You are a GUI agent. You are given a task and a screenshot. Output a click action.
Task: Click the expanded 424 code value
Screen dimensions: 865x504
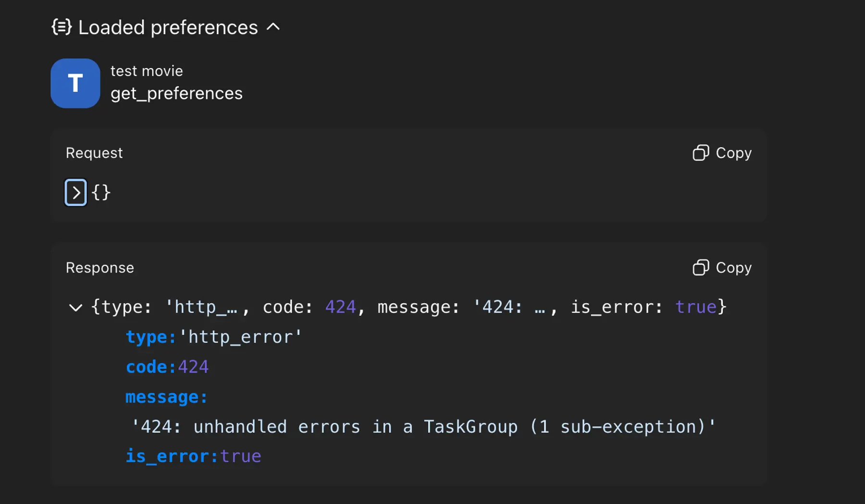(193, 367)
